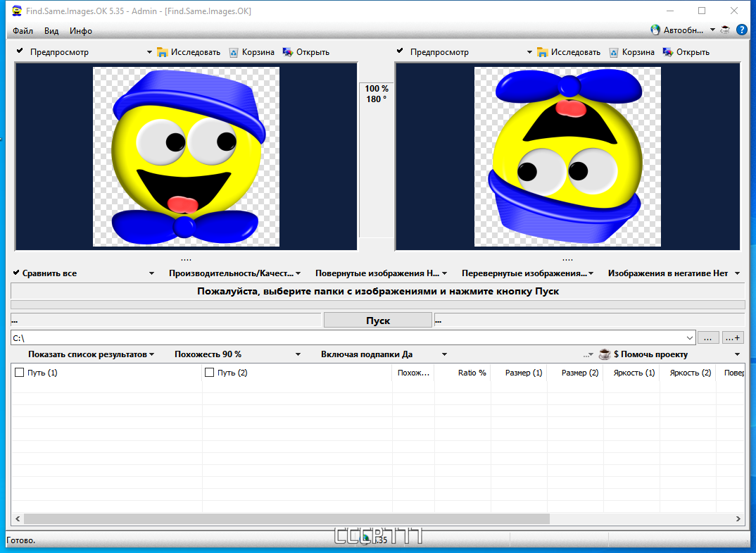Click inside the C:\ path field
The image size is (756, 553).
click(x=211, y=337)
